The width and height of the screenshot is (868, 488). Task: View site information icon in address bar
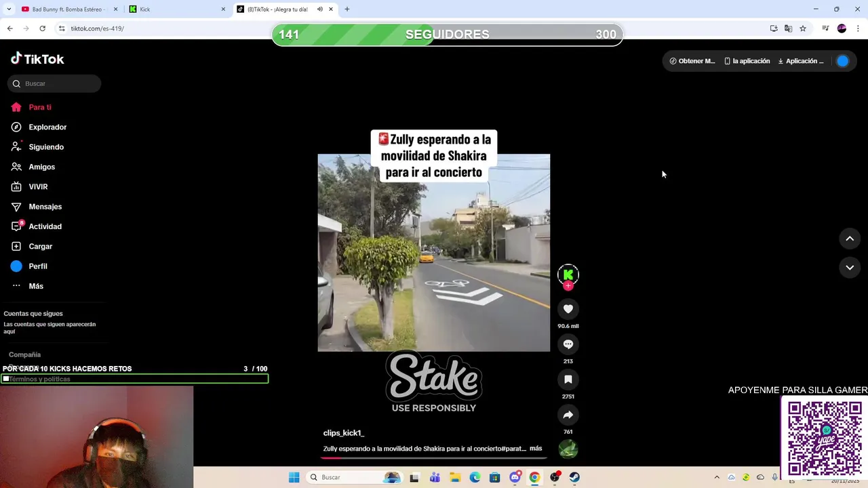click(62, 28)
